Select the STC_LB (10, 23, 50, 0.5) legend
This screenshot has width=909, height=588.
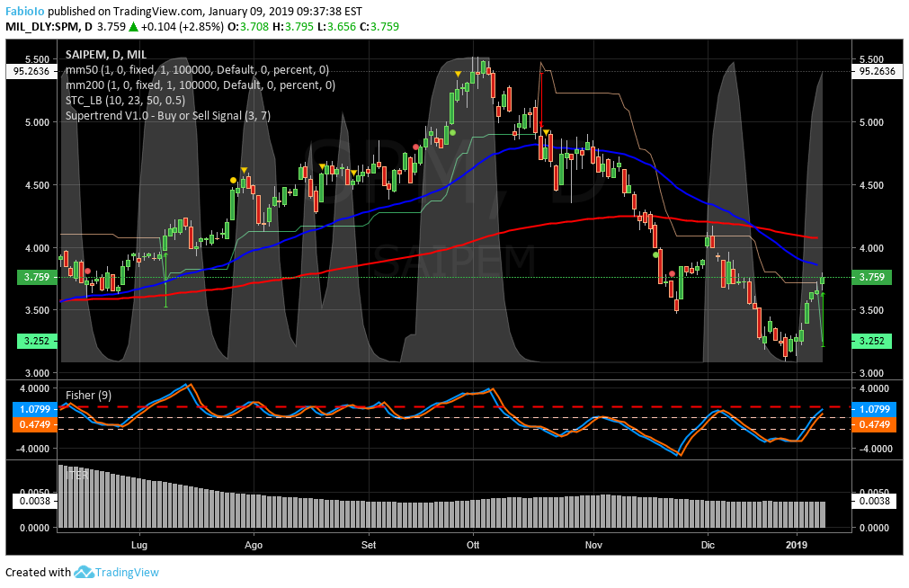125,101
